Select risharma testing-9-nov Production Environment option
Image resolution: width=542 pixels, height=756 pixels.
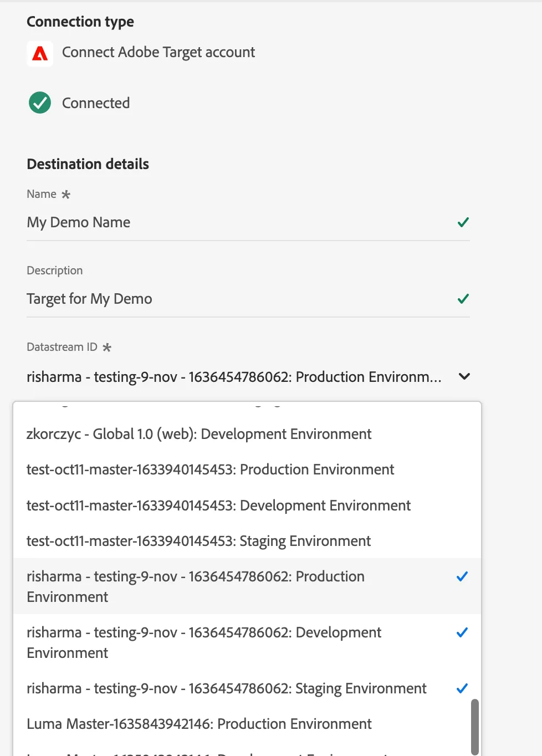(247, 586)
